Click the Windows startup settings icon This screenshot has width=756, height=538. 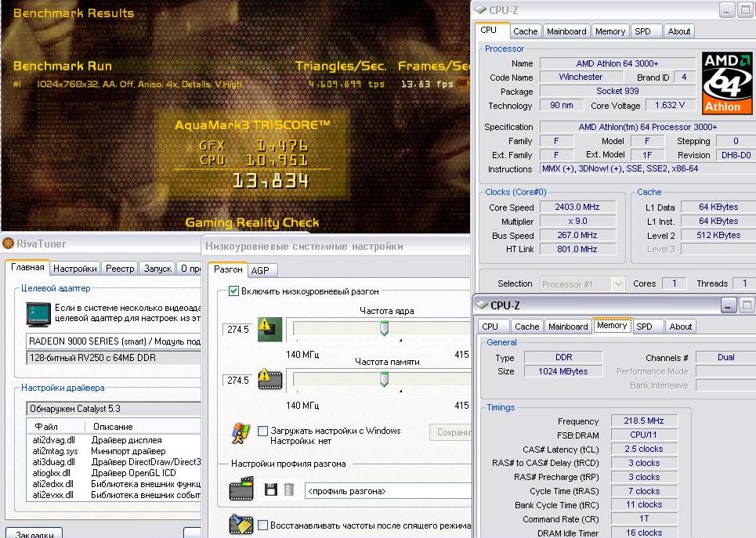(241, 433)
